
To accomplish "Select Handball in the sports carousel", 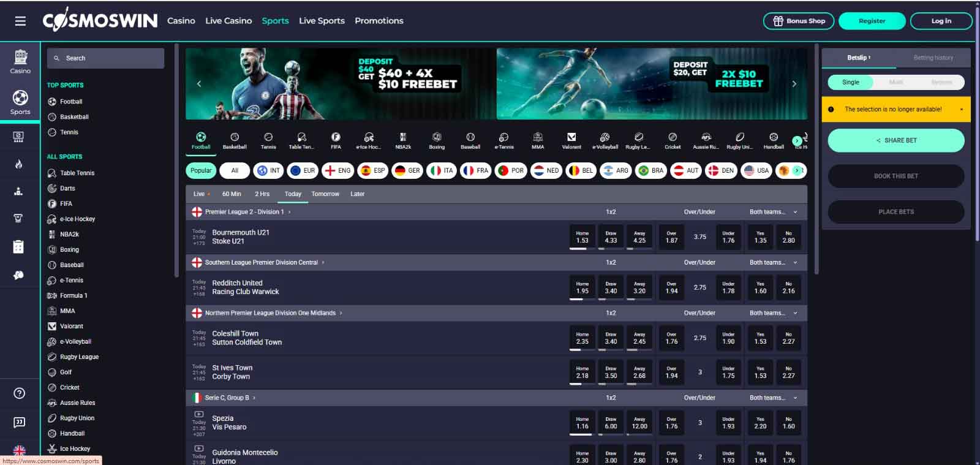I will coord(774,140).
